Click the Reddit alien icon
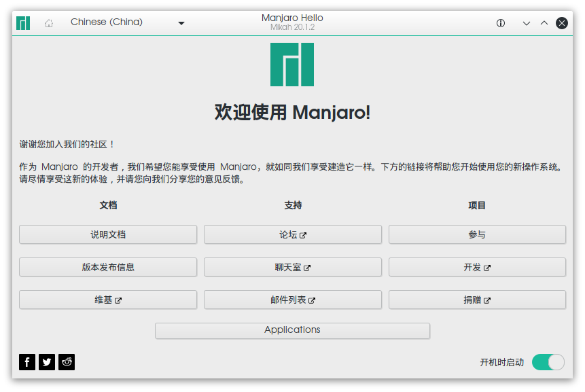Image resolution: width=585 pixels, height=392 pixels. [x=66, y=362]
